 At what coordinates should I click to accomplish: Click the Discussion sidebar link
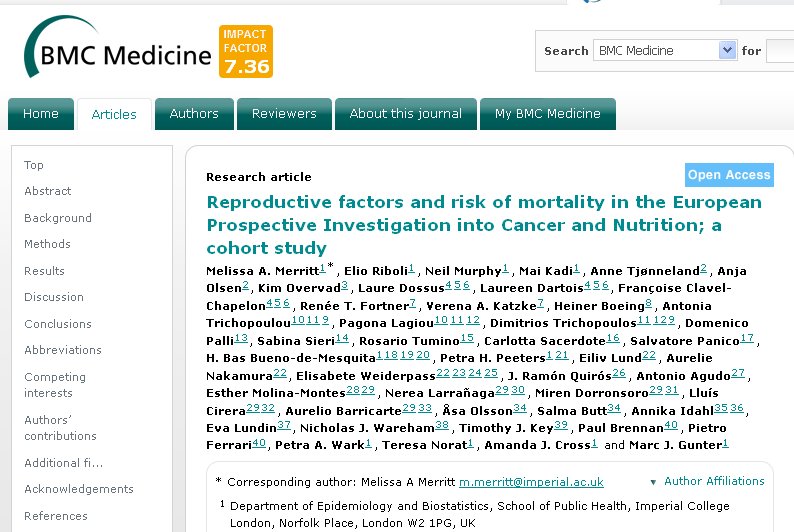coord(54,297)
